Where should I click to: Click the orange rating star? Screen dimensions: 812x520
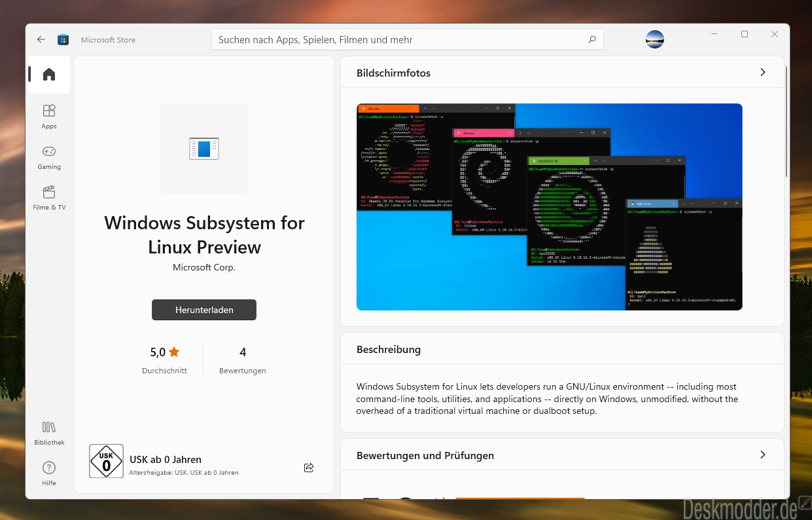click(x=174, y=352)
